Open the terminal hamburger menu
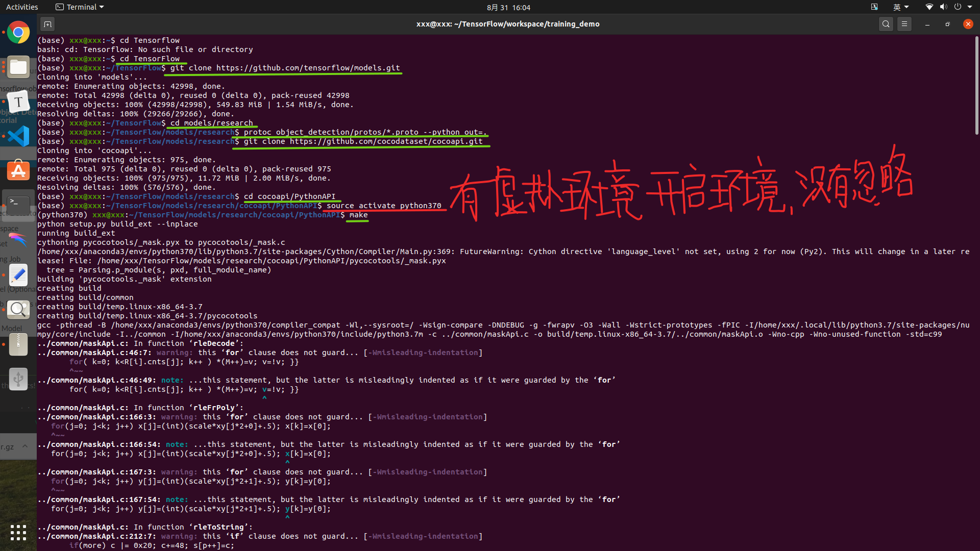 point(904,24)
